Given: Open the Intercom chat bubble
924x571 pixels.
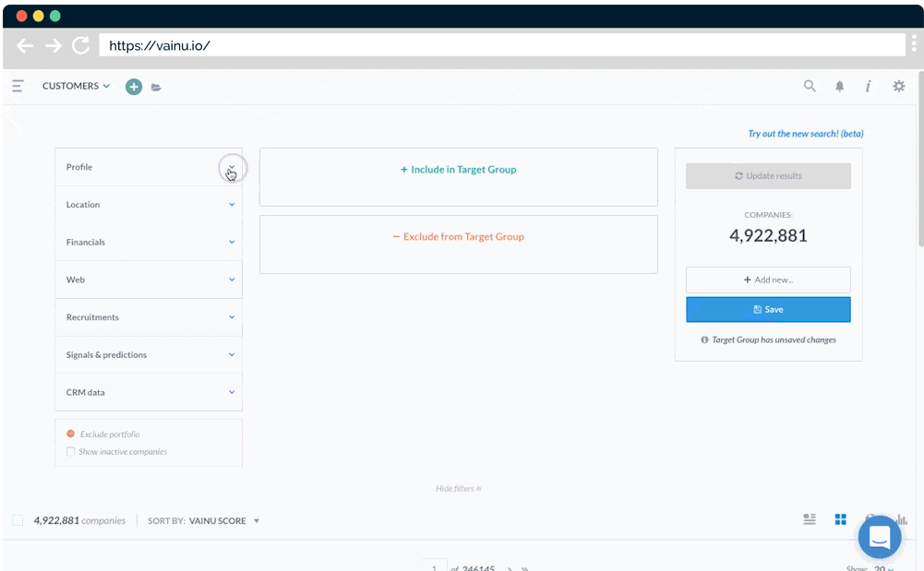Looking at the screenshot, I should [878, 537].
